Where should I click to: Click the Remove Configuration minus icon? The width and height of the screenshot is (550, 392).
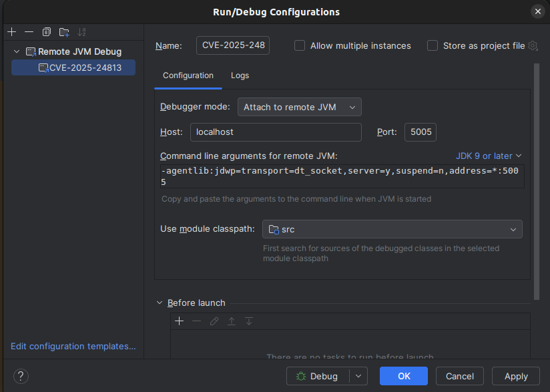pyautogui.click(x=29, y=32)
